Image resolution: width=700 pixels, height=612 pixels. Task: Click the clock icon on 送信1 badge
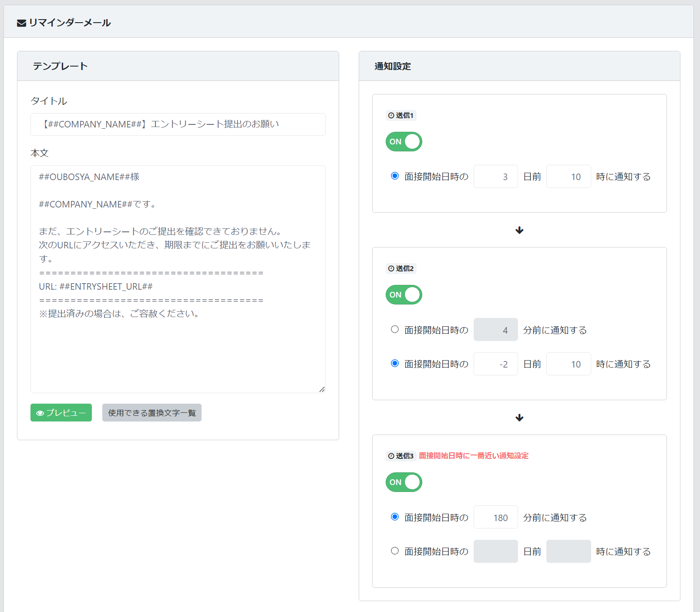391,115
